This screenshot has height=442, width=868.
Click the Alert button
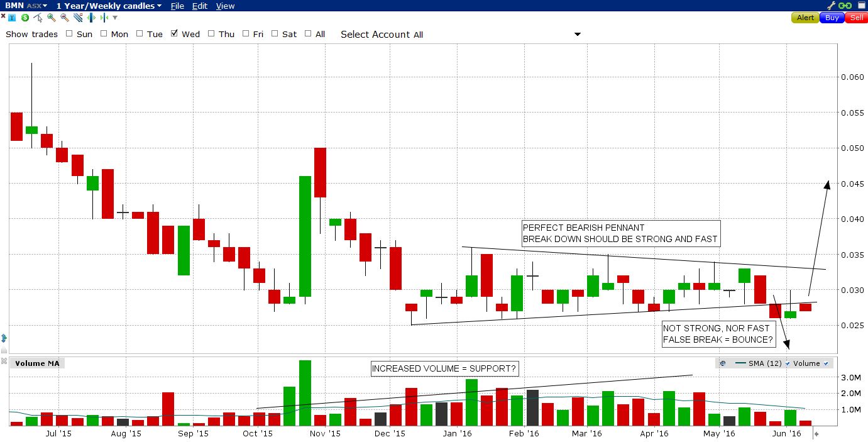tap(806, 18)
